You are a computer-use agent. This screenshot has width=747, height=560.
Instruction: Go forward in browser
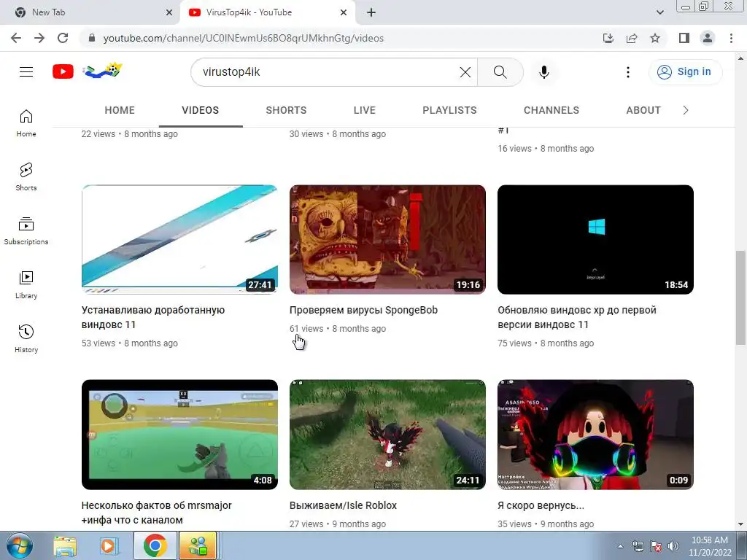39,38
